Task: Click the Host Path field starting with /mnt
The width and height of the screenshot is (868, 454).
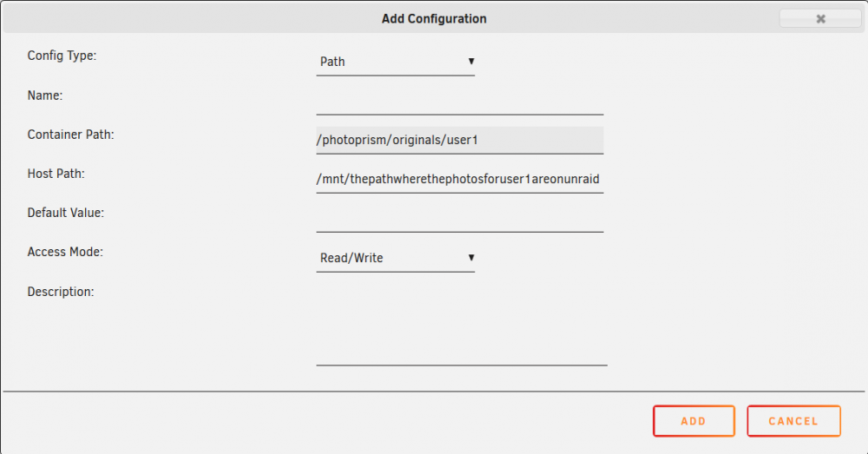Action: pyautogui.click(x=459, y=180)
